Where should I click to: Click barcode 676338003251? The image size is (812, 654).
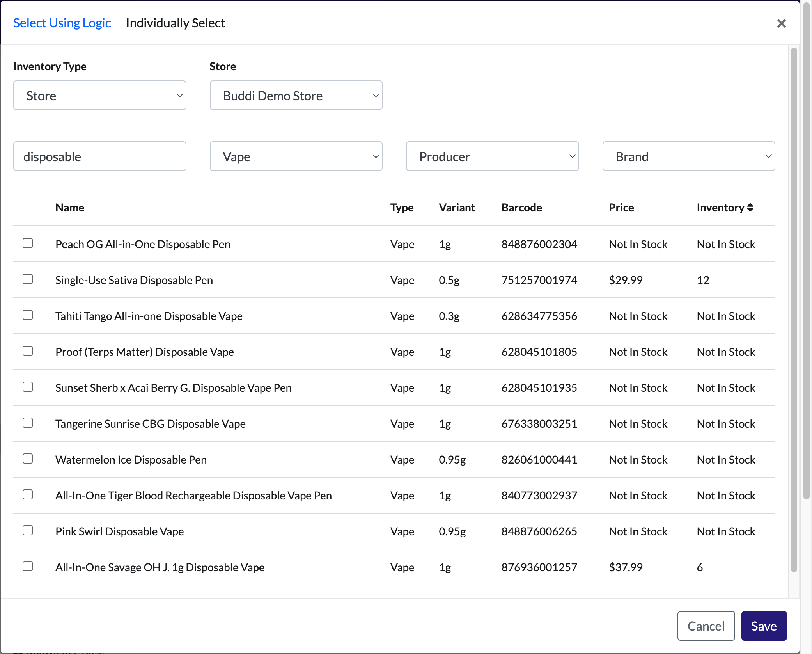pos(539,424)
